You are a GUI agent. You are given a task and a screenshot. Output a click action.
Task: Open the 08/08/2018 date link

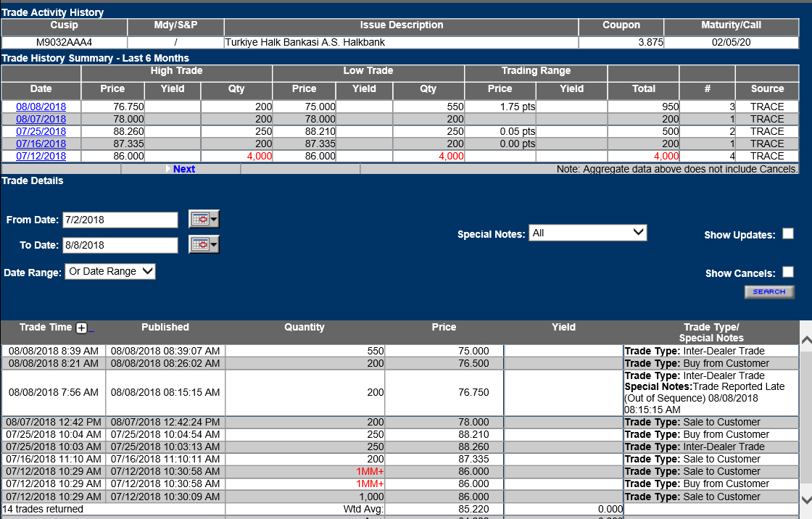41,107
